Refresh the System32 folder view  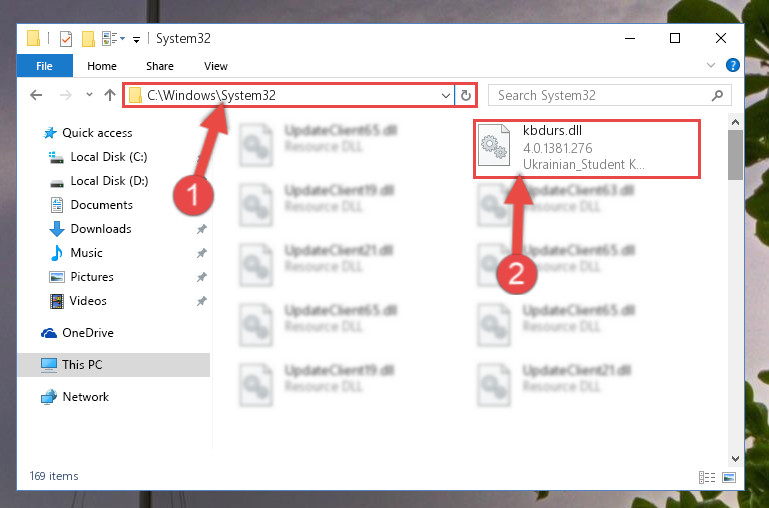point(466,95)
